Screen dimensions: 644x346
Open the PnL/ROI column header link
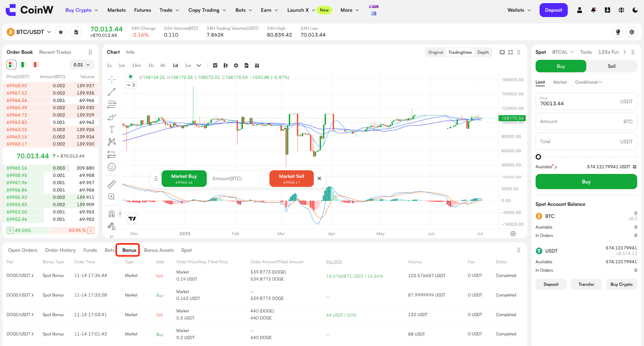pyautogui.click(x=334, y=262)
